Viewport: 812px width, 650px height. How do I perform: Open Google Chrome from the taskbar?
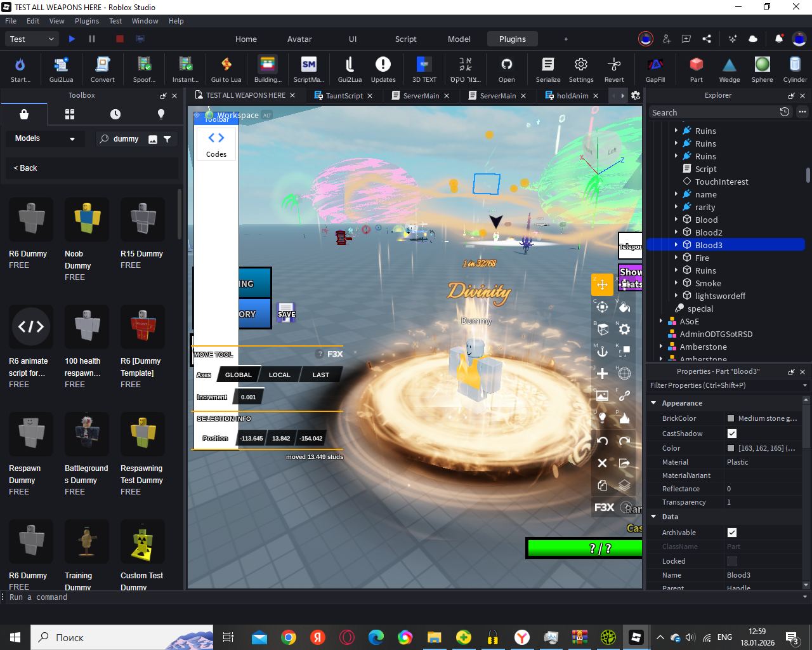(289, 637)
